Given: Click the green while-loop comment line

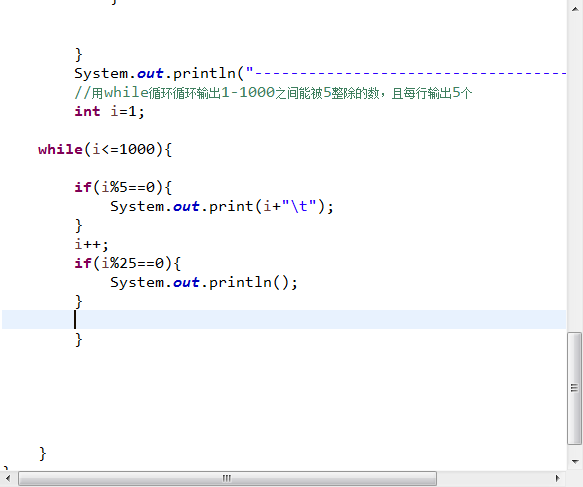Looking at the screenshot, I should pyautogui.click(x=273, y=93).
